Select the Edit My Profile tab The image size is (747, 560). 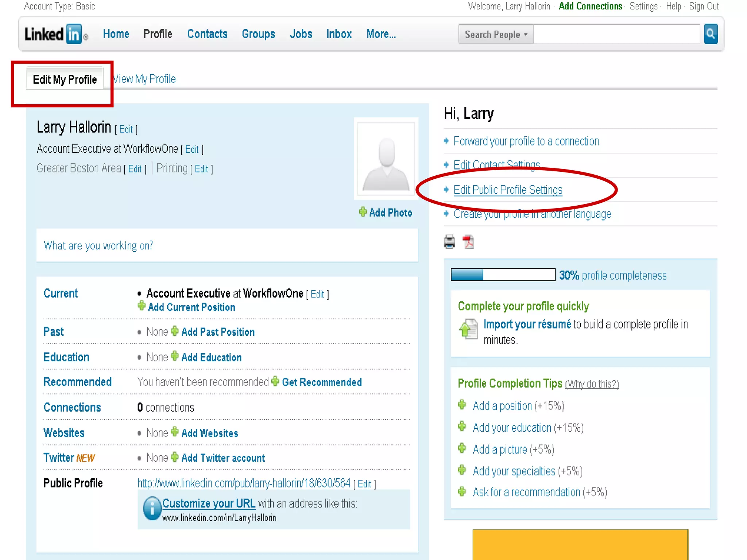pyautogui.click(x=65, y=79)
